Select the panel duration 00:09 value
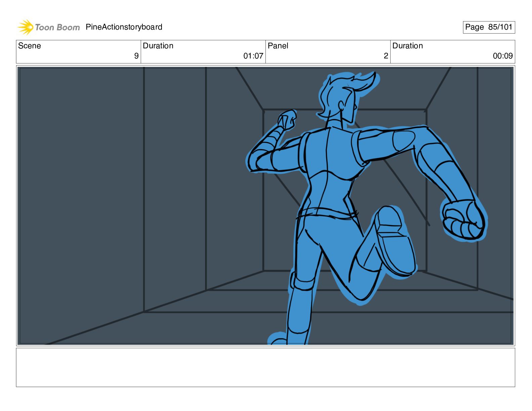 click(502, 56)
